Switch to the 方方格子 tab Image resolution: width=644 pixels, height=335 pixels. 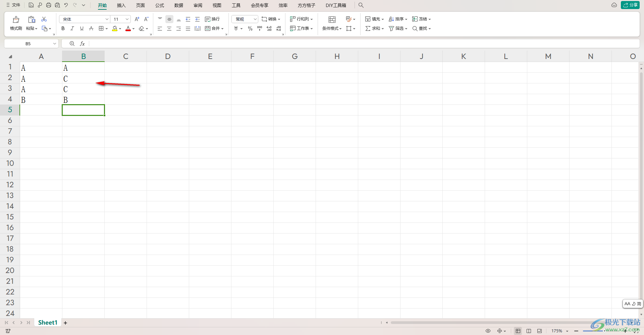tap(307, 5)
